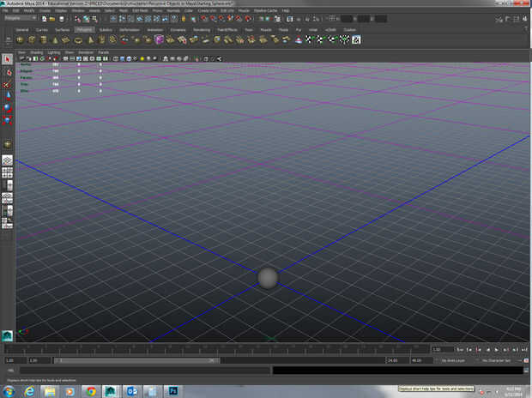The height and width of the screenshot is (398, 532).
Task: Click the time range slider bar
Action: (137, 361)
